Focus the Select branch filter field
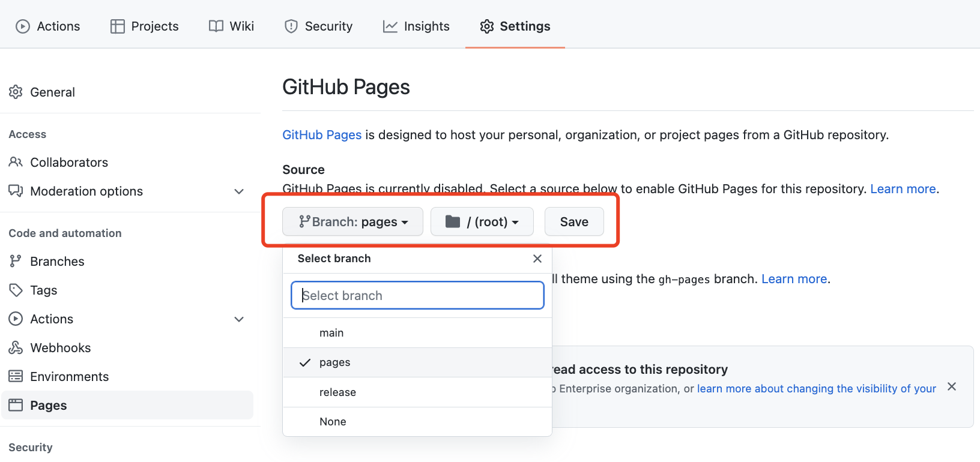Viewport: 980px width, 462px height. tap(417, 296)
